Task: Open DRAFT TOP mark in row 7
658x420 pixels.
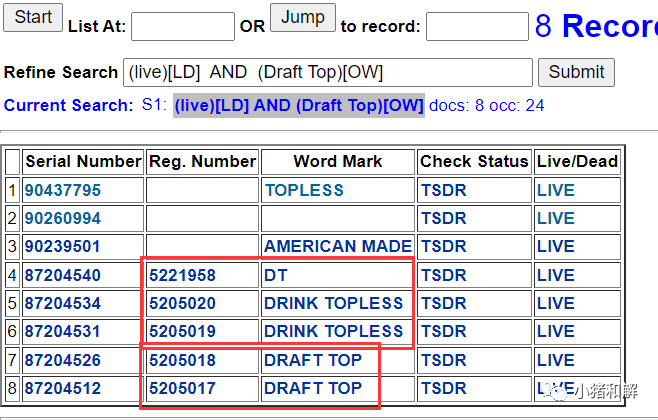Action: pos(313,361)
